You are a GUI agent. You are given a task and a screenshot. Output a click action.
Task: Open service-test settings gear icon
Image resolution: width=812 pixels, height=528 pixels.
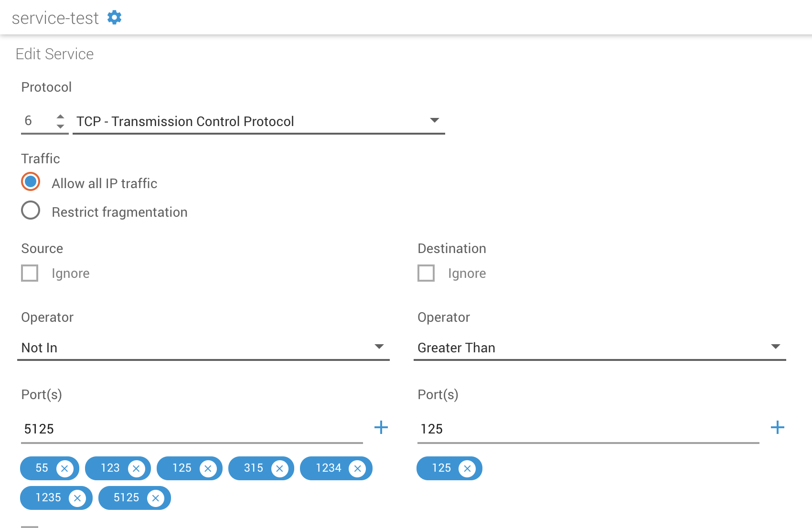click(x=114, y=18)
